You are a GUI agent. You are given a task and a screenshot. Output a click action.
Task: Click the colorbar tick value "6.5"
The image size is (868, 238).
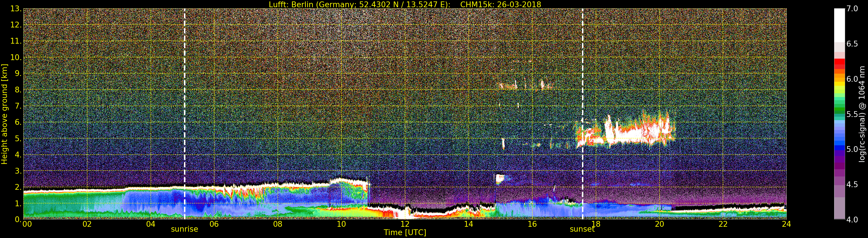[x=852, y=44]
